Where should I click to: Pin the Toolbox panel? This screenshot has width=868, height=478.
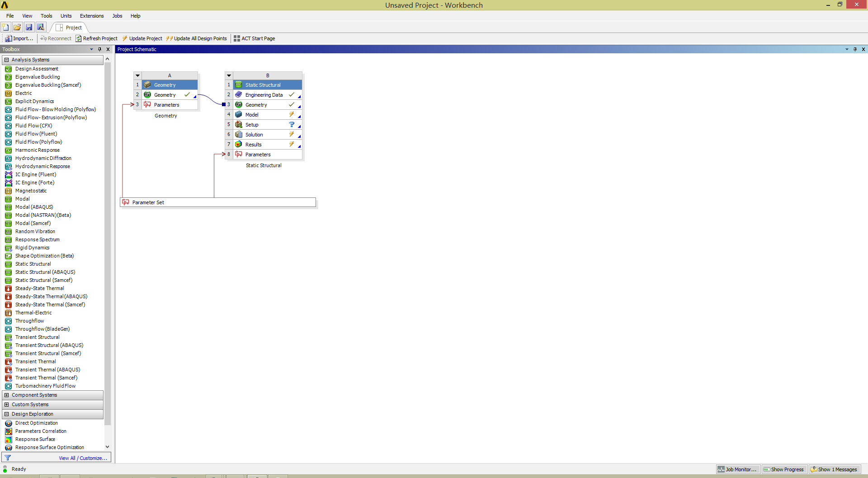[x=99, y=49]
